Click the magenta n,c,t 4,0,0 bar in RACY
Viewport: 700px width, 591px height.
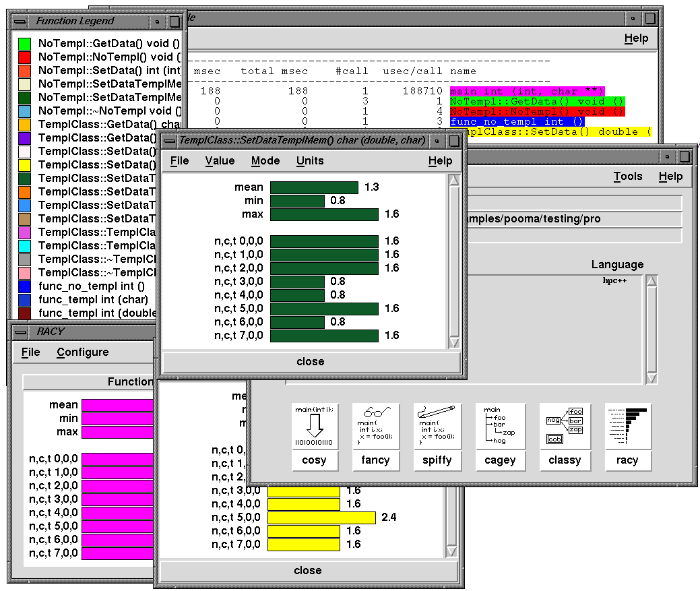tap(117, 513)
